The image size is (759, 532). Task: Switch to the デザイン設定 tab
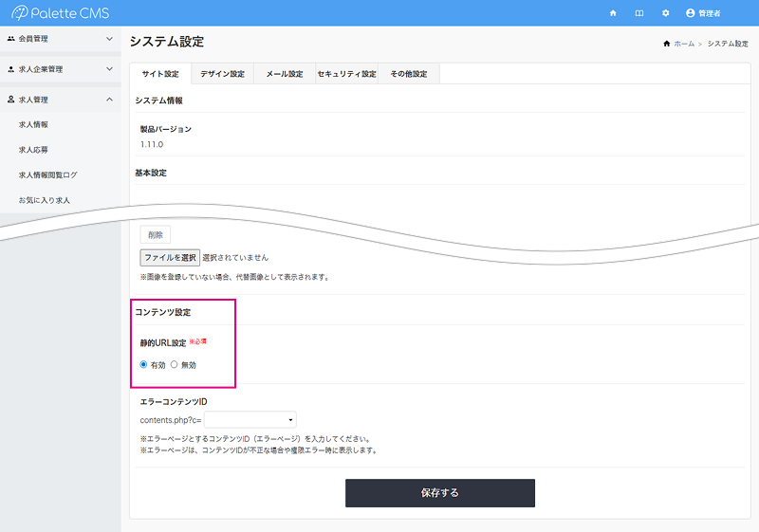click(x=222, y=74)
